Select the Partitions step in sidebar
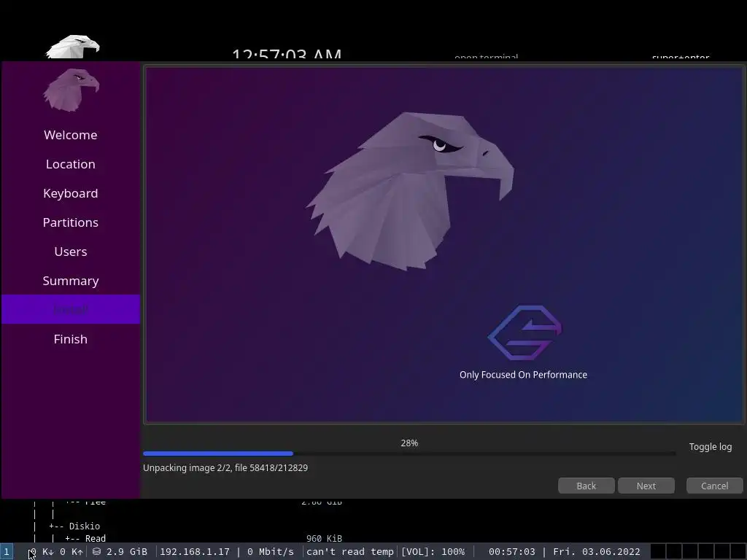The height and width of the screenshot is (560, 747). pos(71,222)
